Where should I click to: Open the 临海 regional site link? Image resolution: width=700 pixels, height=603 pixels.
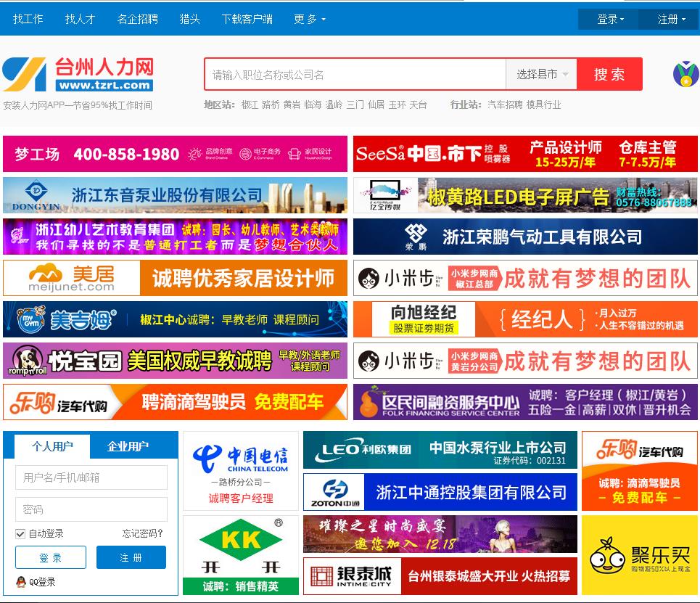[x=313, y=105]
